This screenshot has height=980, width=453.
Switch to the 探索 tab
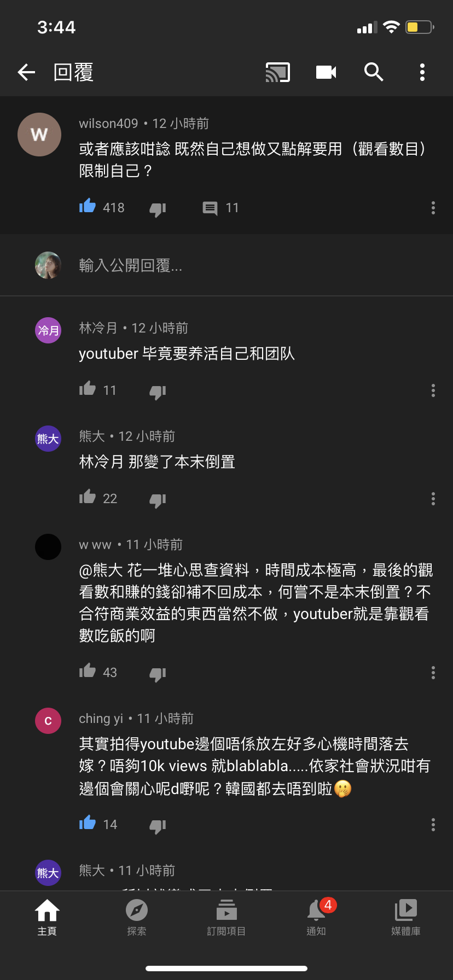click(x=137, y=918)
